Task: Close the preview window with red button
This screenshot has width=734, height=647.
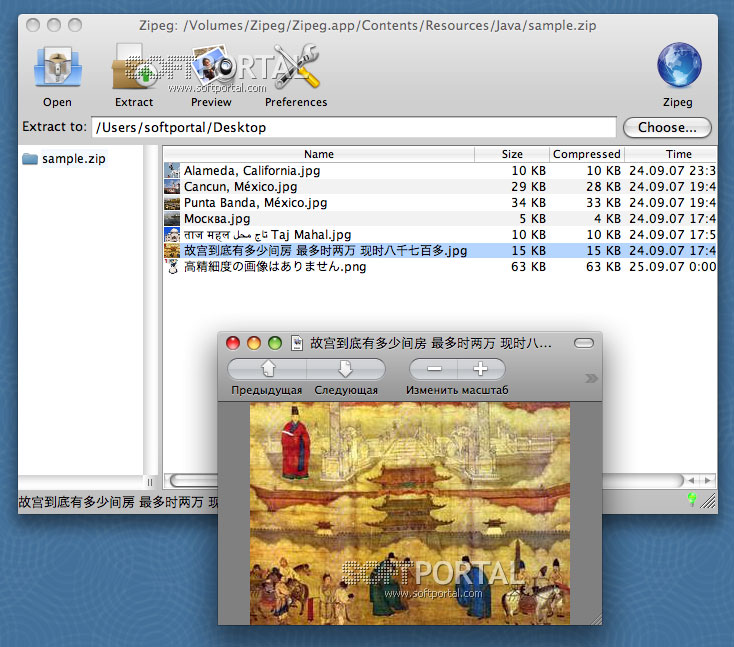Action: point(233,343)
